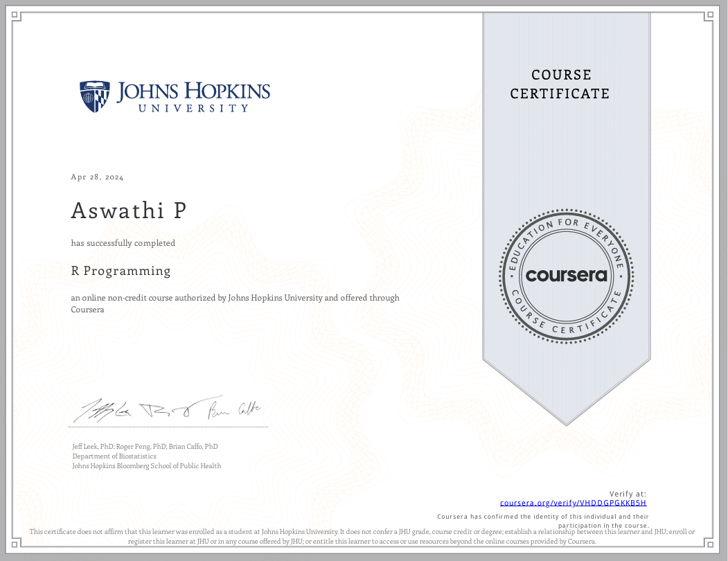The height and width of the screenshot is (561, 728).
Task: Click the 'Verify at:' label
Action: [628, 494]
